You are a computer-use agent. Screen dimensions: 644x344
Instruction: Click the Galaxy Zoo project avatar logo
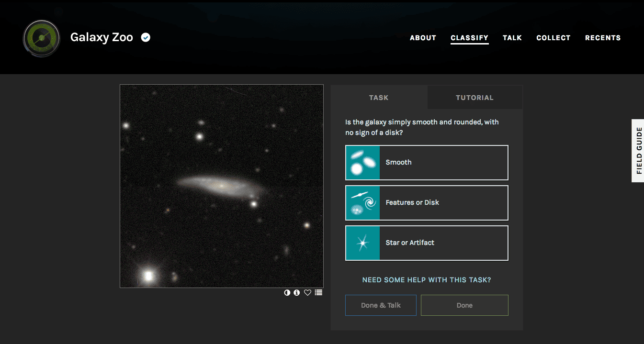(42, 38)
